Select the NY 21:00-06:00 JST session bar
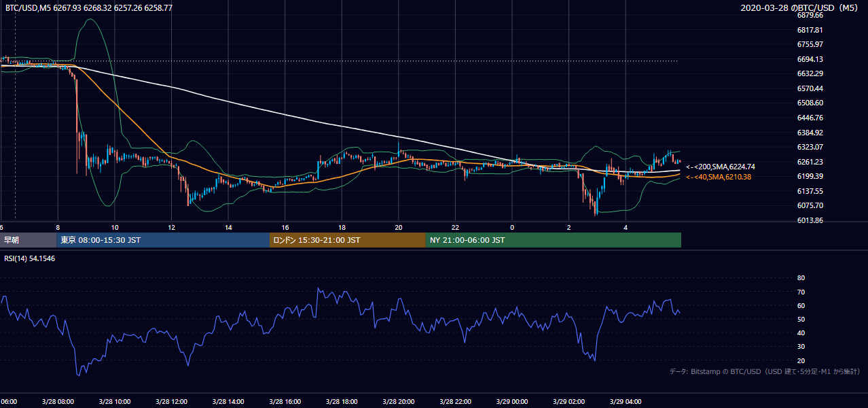The width and height of the screenshot is (868, 408). click(554, 240)
